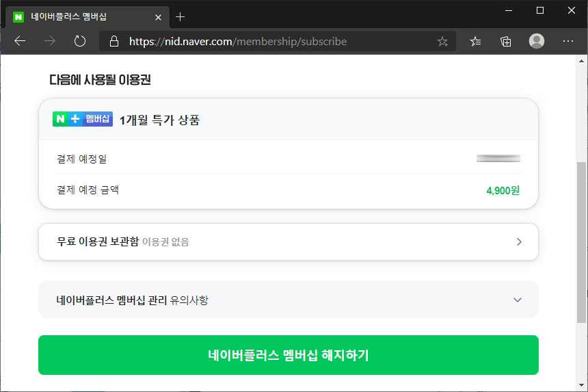Click the 결제 예정일 label
The height and width of the screenshot is (392, 588).
[x=82, y=159]
